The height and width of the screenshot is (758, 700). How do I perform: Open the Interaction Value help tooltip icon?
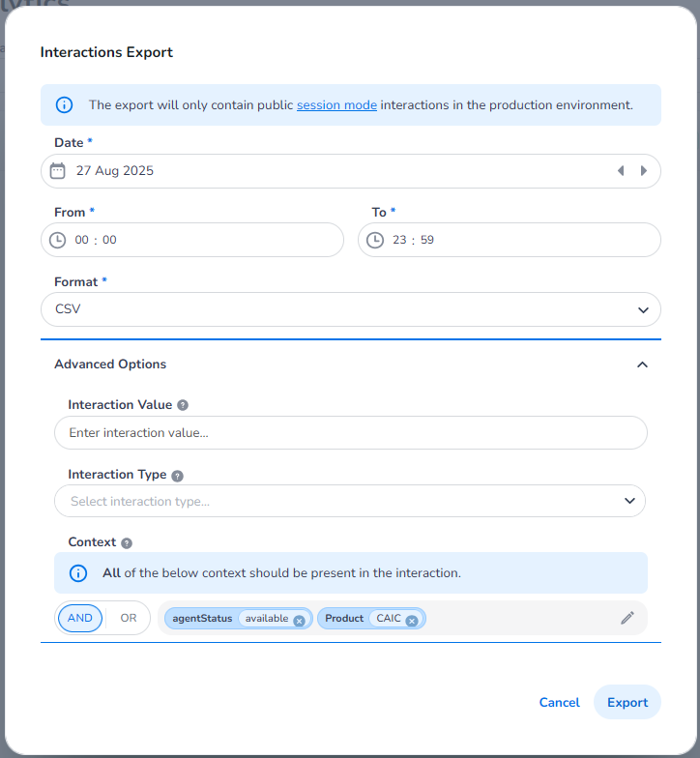(183, 405)
